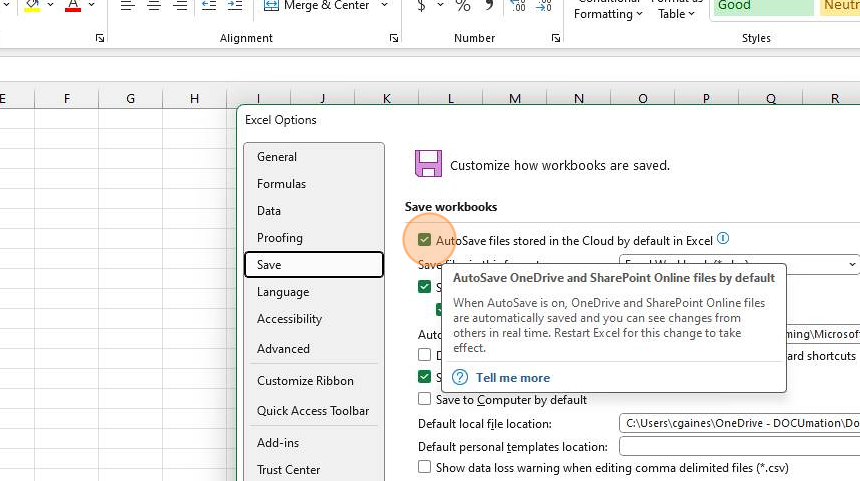Enable Save to Computer by default

pyautogui.click(x=425, y=400)
